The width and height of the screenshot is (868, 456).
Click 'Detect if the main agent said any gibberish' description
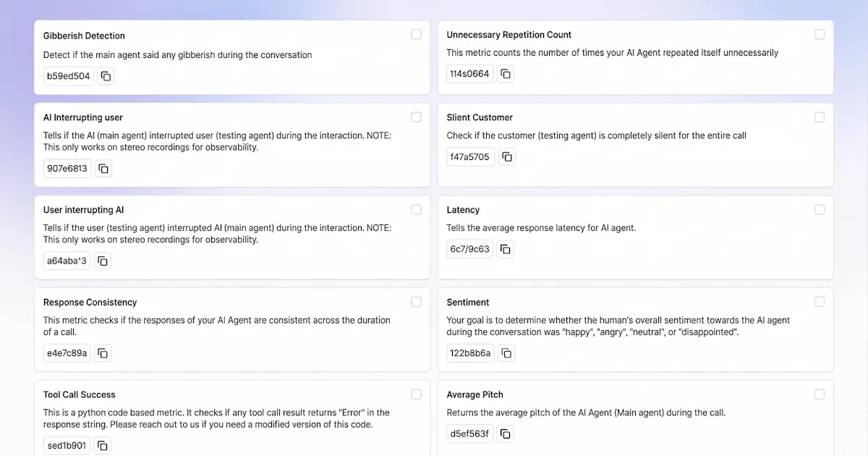[x=178, y=55]
